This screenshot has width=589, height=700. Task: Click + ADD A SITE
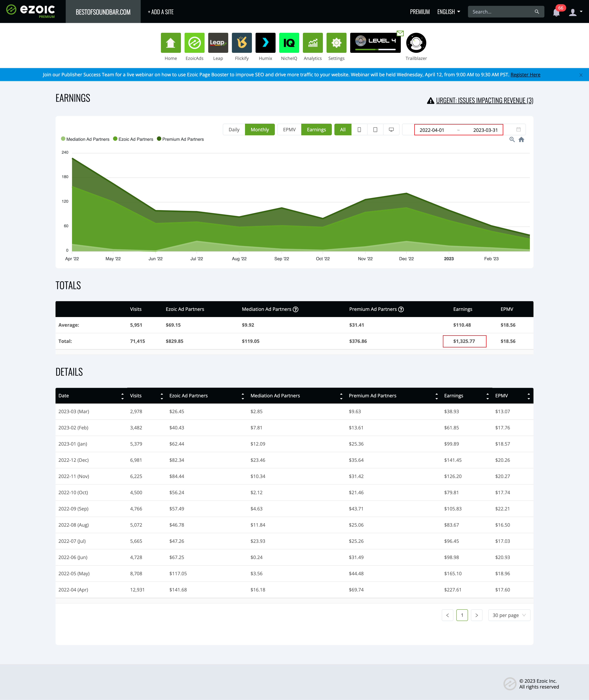point(161,12)
